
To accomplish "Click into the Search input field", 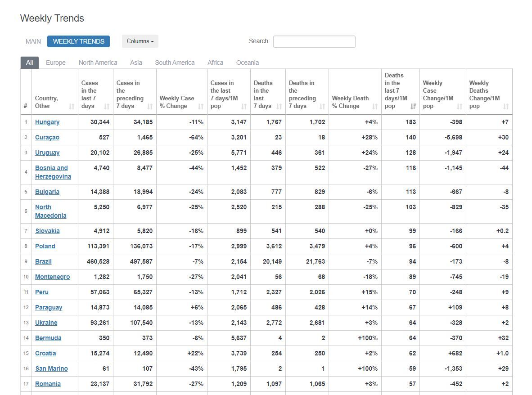I will (314, 41).
